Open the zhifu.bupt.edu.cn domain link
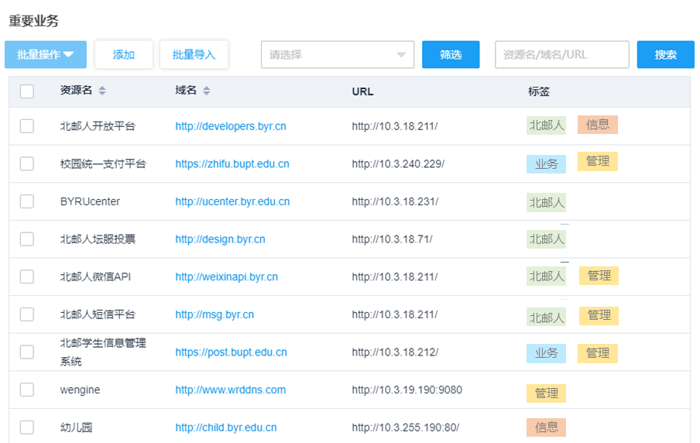Image resolution: width=700 pixels, height=443 pixels. pyautogui.click(x=232, y=163)
